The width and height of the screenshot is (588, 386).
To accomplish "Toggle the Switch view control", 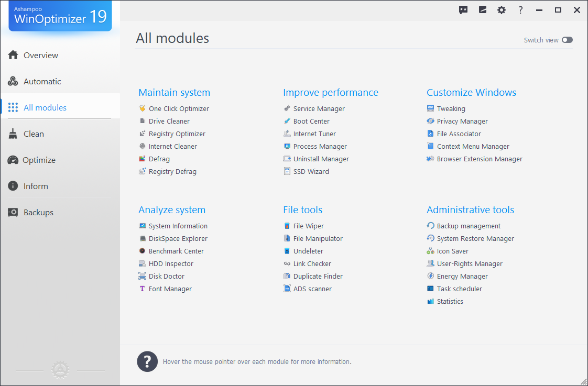I will coord(567,39).
